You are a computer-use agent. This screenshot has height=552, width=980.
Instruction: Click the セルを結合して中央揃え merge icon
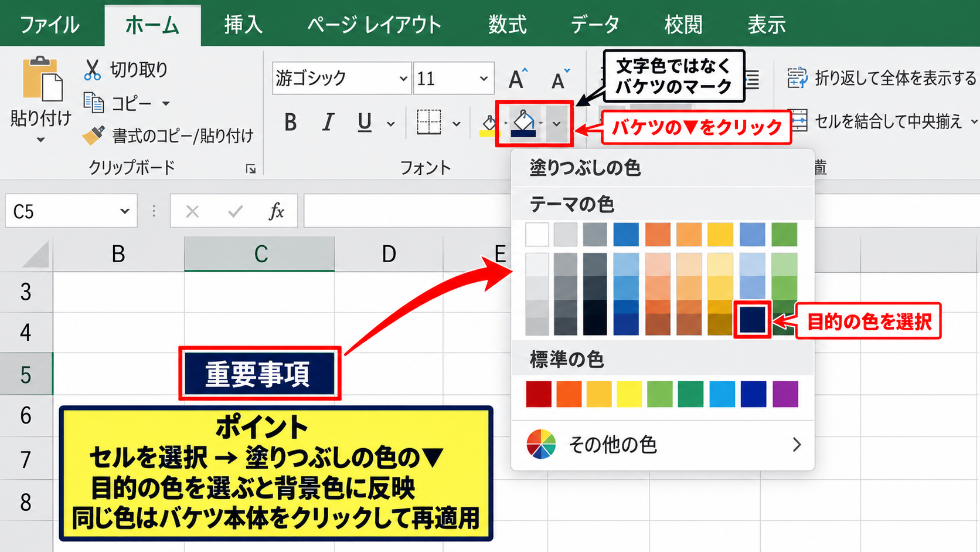tap(798, 121)
